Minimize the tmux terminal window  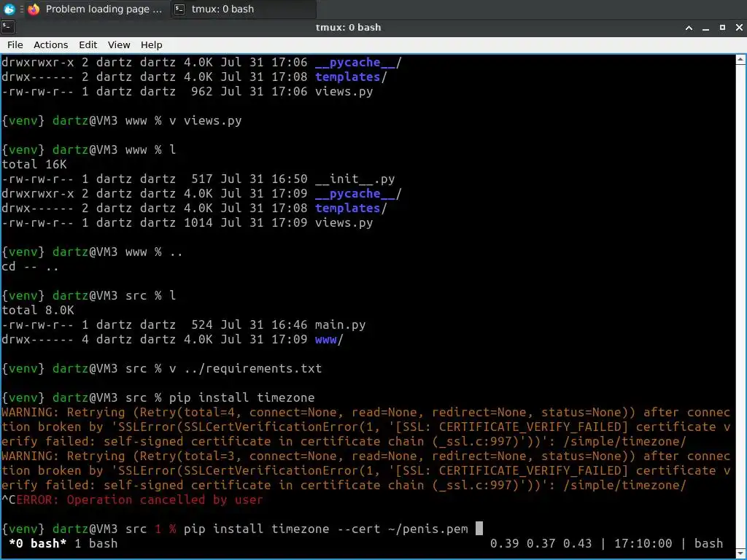(705, 28)
